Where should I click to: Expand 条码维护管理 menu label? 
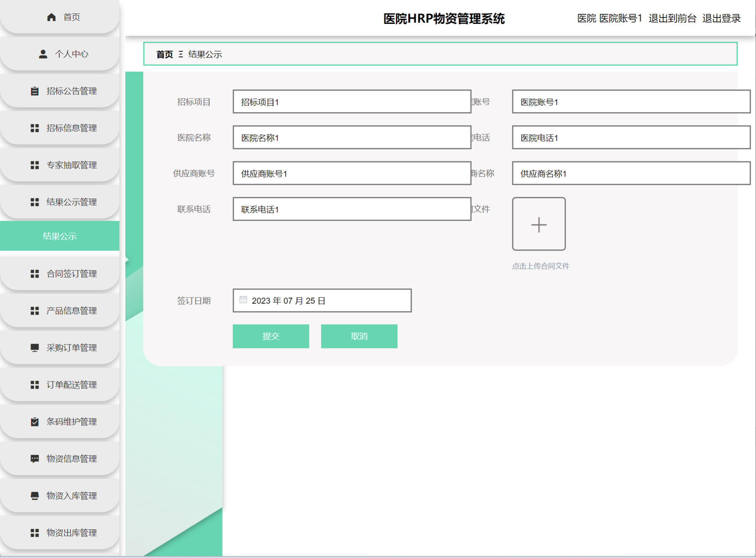(72, 422)
